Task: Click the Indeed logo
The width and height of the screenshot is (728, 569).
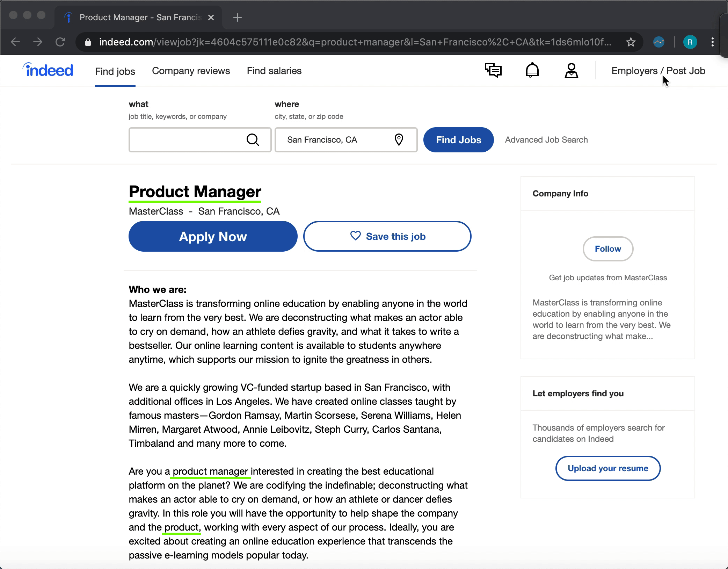Action: click(48, 70)
